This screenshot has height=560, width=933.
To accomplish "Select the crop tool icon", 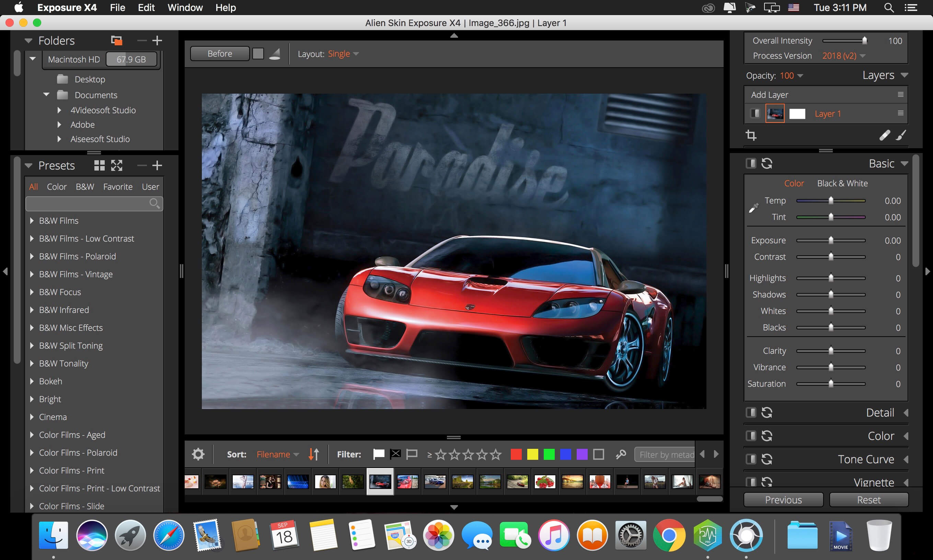I will tap(751, 135).
